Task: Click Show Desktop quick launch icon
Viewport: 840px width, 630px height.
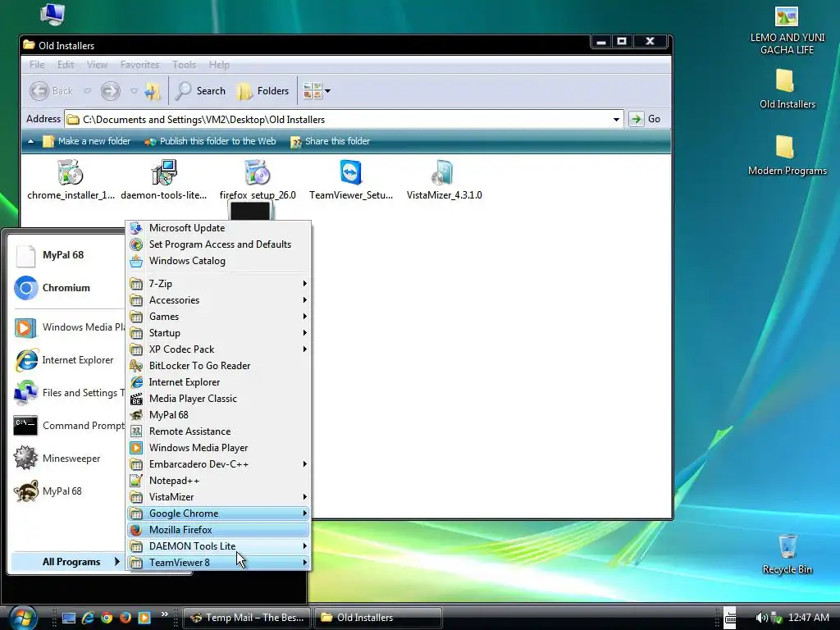Action: click(69, 618)
